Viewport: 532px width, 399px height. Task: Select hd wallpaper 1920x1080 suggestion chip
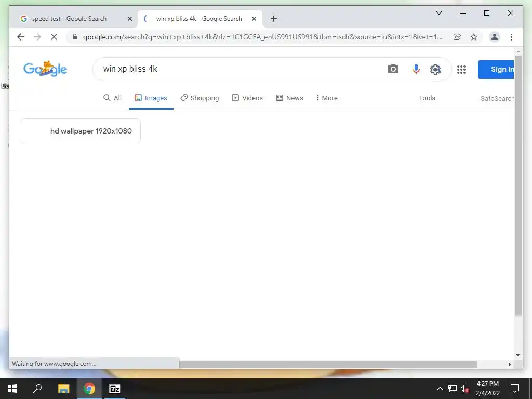(80, 131)
